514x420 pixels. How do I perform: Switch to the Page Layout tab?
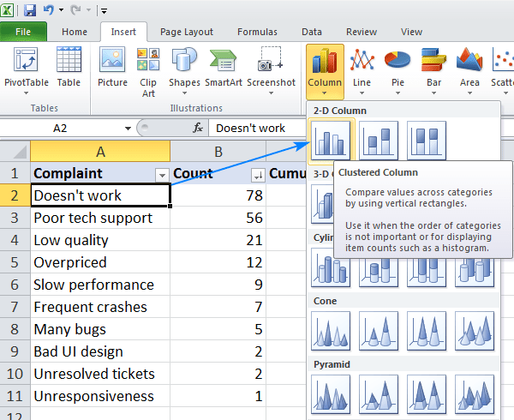pos(188,32)
